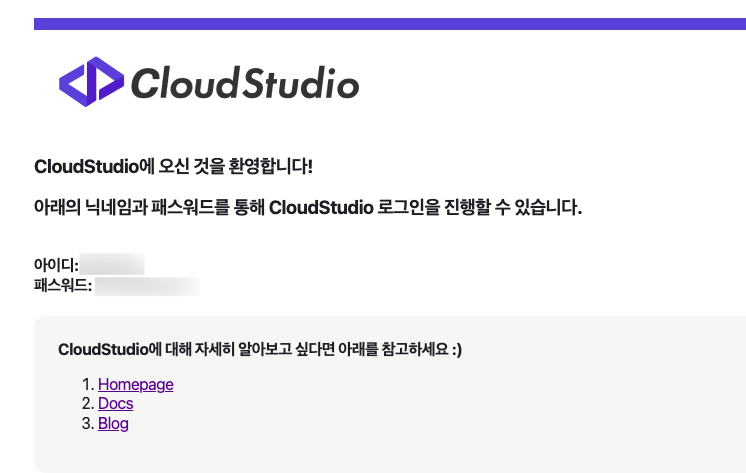The height and width of the screenshot is (473, 746).
Task: Click the "아이디:" label
Action: [56, 266]
